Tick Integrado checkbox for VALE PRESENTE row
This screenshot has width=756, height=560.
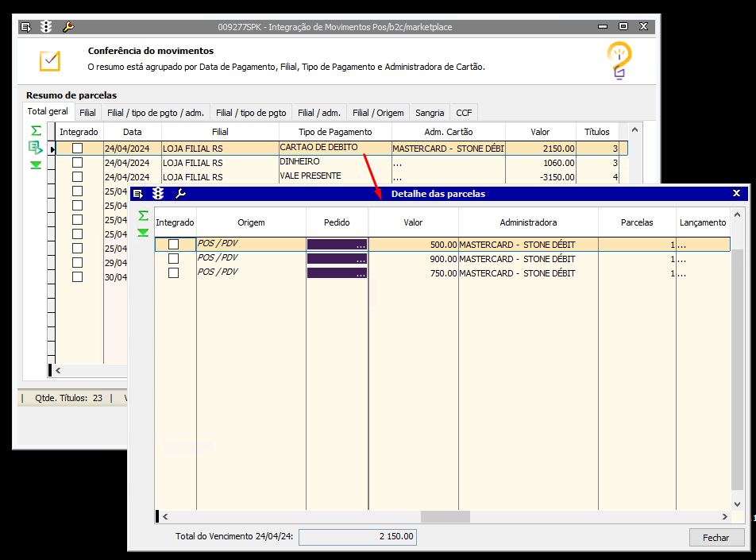coord(77,177)
